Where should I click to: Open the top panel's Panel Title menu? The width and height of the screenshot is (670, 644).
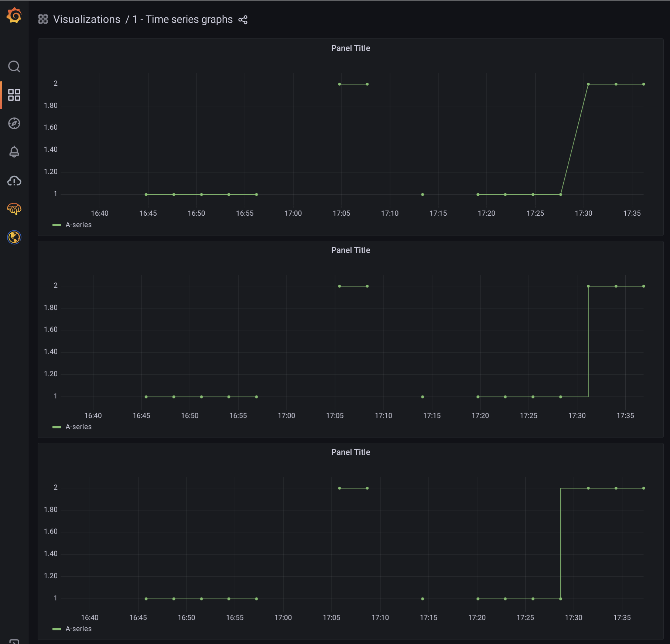tap(350, 48)
